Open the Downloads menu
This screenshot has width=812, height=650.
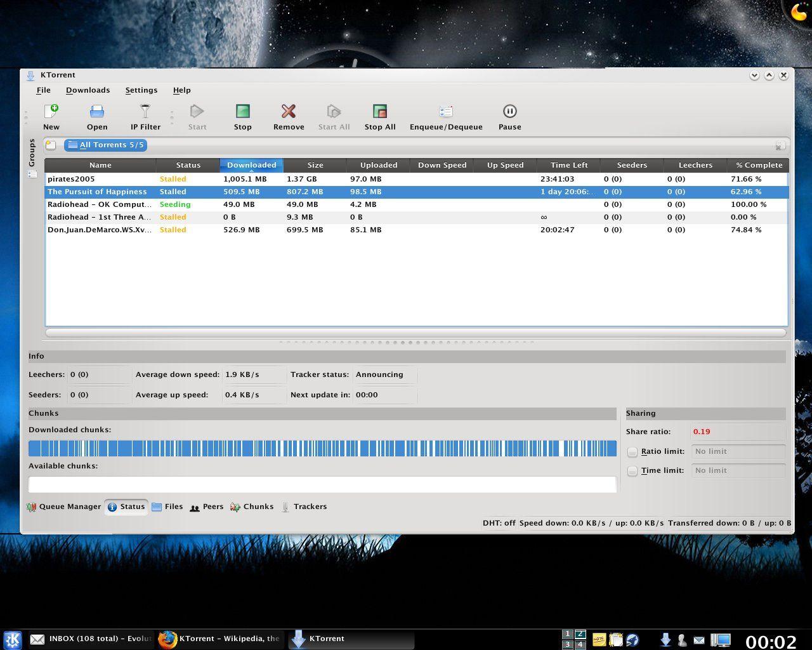88,90
